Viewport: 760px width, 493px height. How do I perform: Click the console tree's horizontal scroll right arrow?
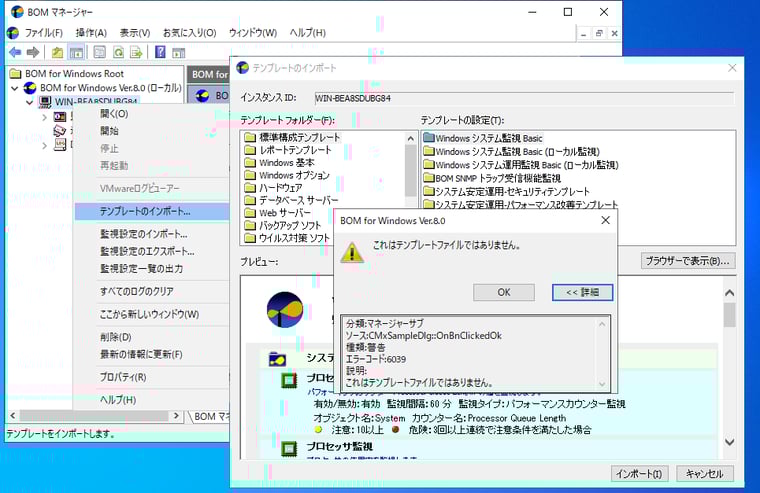click(176, 416)
